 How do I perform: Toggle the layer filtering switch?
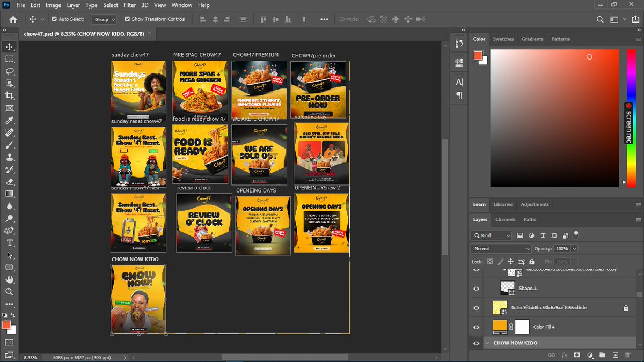click(576, 234)
